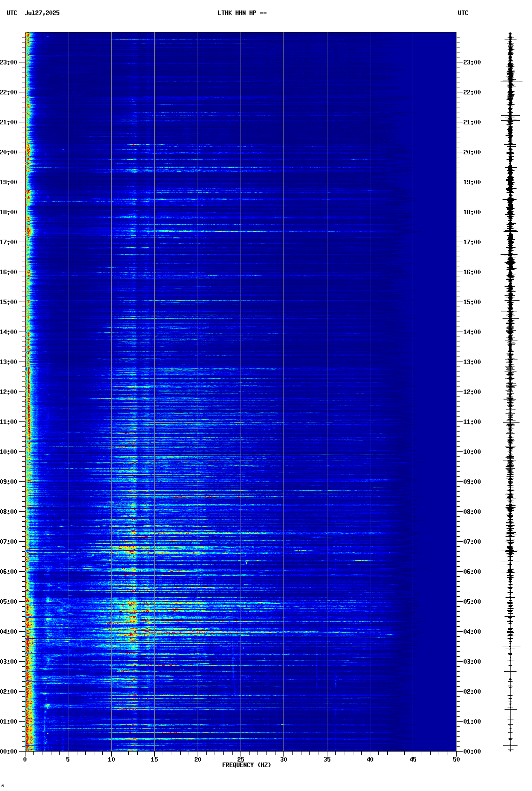Click the right-axis 20:00 time label
This screenshot has width=532, height=791.
tap(472, 152)
